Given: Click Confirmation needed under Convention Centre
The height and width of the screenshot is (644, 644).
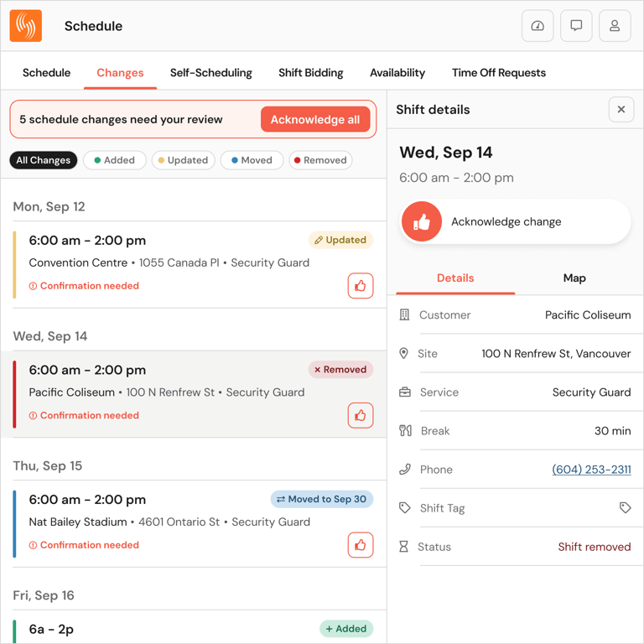Looking at the screenshot, I should 84,285.
